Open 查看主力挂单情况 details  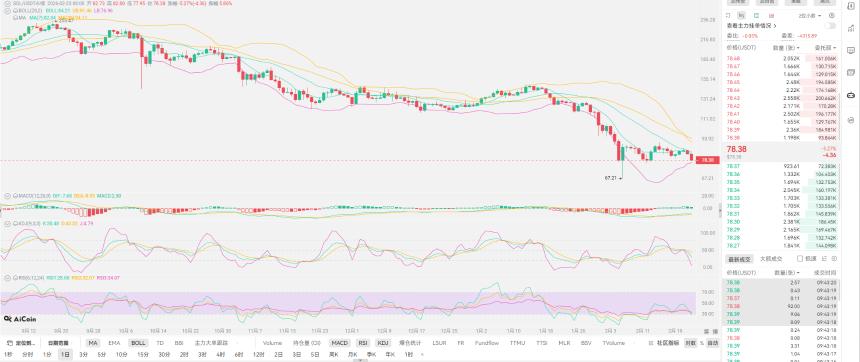pos(750,26)
